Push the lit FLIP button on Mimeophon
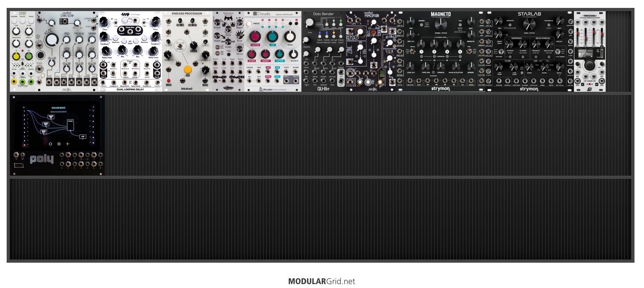The image size is (644, 288). [360, 83]
